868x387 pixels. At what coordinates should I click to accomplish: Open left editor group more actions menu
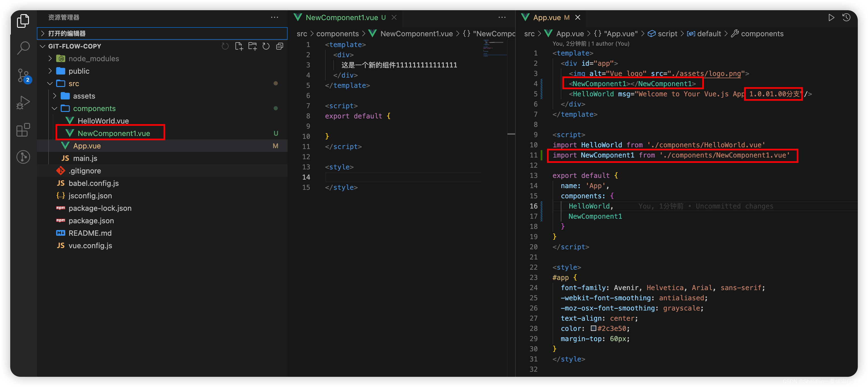[502, 18]
